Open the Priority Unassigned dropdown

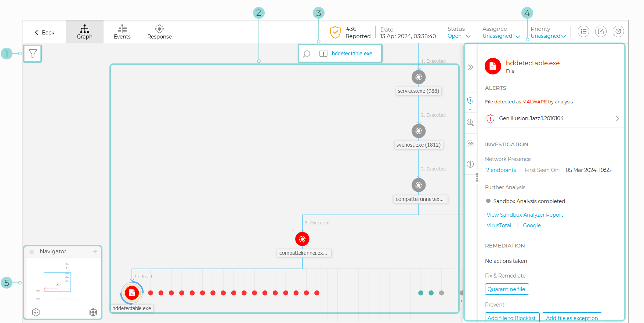click(549, 36)
